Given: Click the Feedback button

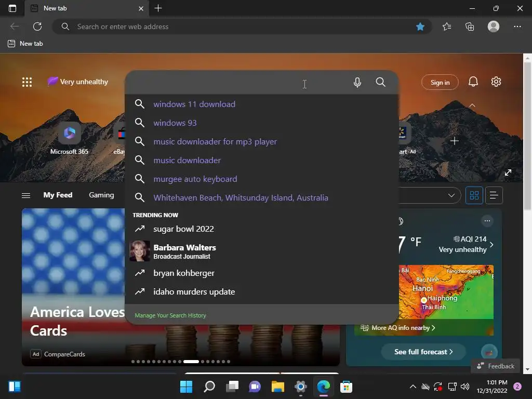Looking at the screenshot, I should 496,366.
